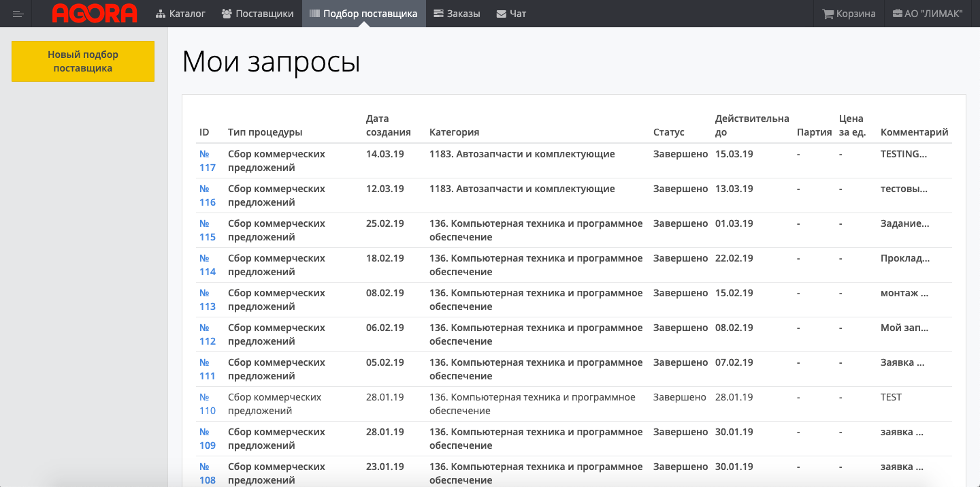The height and width of the screenshot is (487, 980).
Task: Click the ID column header
Action: click(204, 132)
